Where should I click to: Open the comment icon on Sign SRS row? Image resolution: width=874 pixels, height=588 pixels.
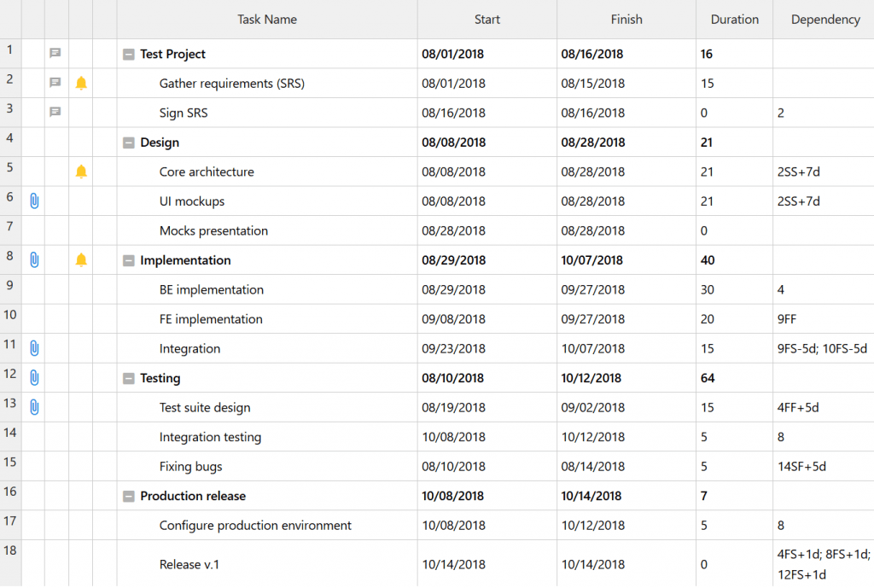[55, 113]
